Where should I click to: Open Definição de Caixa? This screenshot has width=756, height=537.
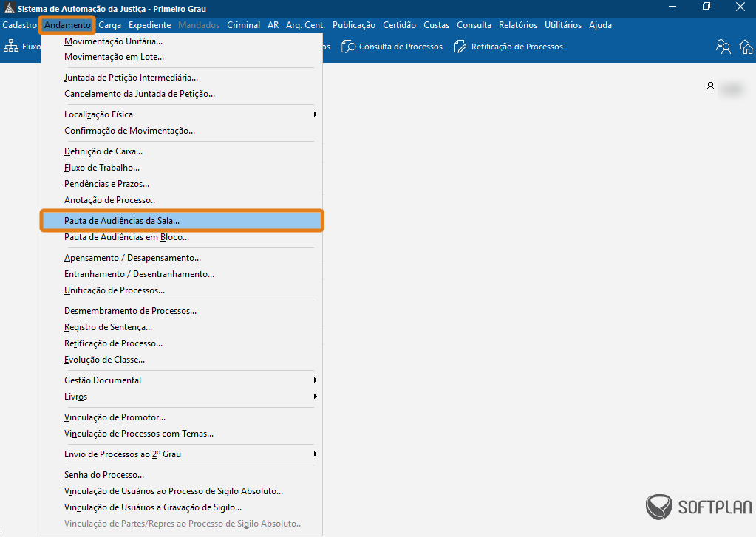[182, 151]
